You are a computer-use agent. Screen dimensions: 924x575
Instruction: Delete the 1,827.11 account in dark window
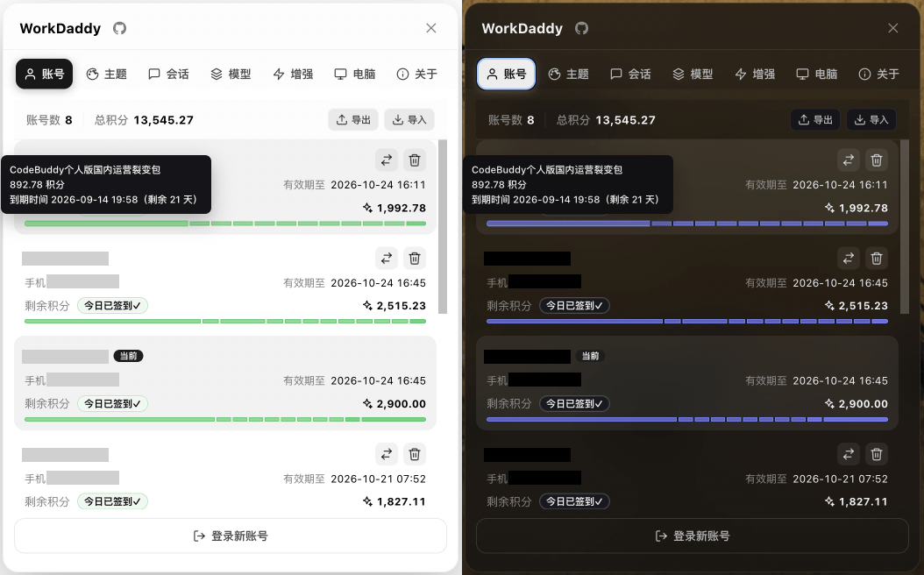tap(877, 454)
